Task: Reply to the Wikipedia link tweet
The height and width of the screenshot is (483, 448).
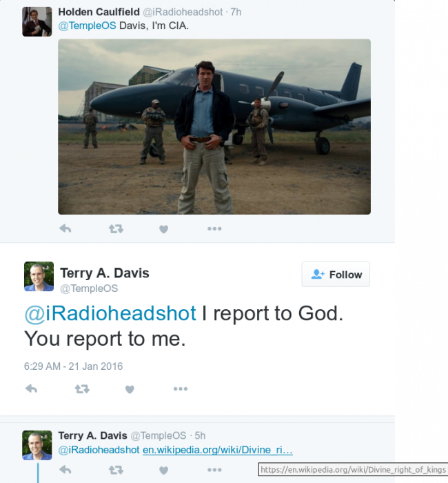Action: click(65, 470)
